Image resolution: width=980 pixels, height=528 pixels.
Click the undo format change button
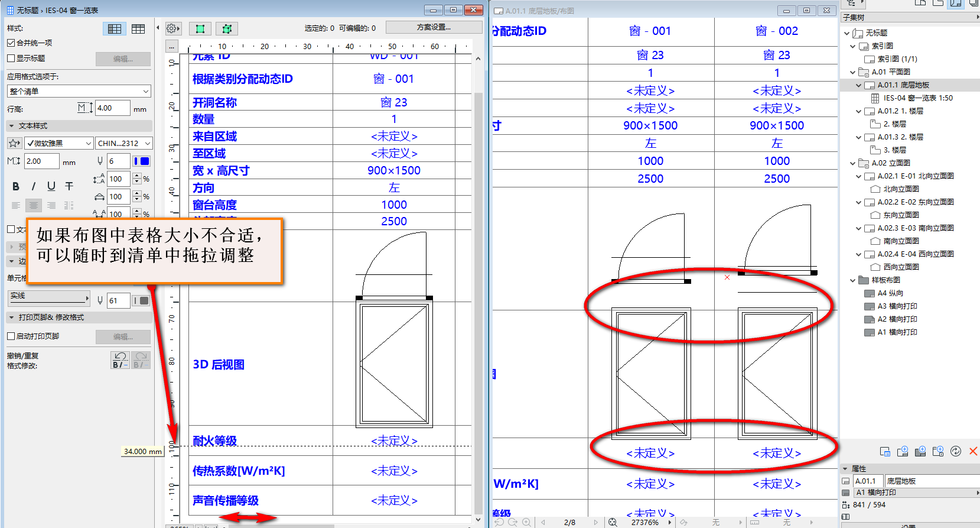(x=121, y=360)
